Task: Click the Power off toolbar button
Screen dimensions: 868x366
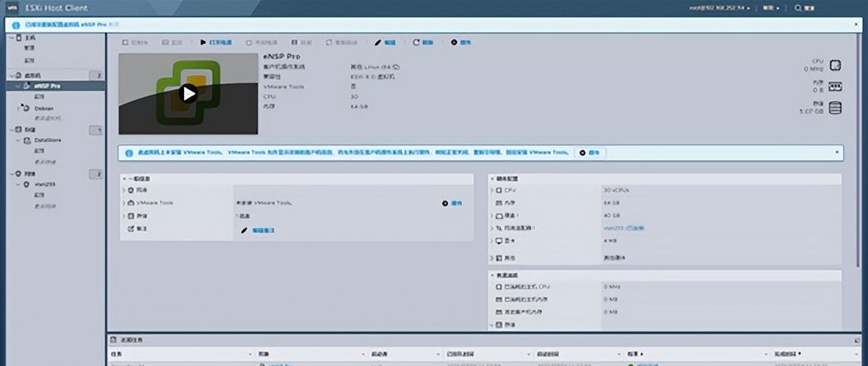Action: (x=262, y=42)
